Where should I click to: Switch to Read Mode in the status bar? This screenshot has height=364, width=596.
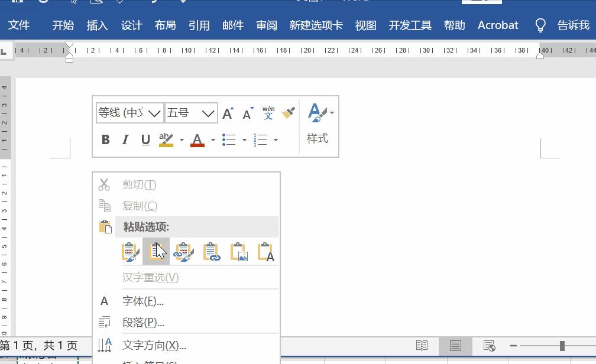pyautogui.click(x=422, y=345)
